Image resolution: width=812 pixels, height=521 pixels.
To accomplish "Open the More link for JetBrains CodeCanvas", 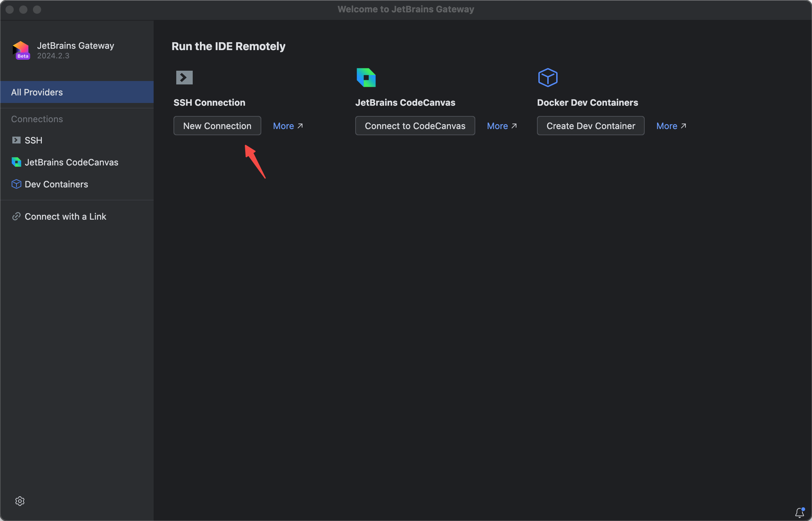I will click(x=502, y=126).
